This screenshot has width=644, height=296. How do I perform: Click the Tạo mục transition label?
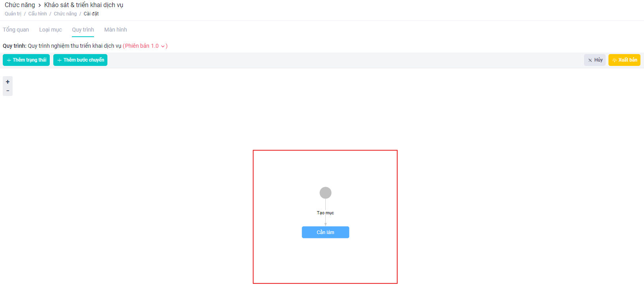(325, 213)
